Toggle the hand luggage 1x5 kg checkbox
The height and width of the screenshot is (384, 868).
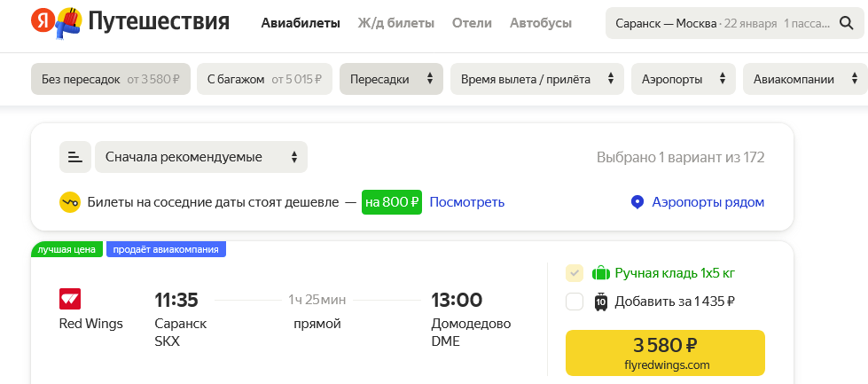(x=575, y=273)
